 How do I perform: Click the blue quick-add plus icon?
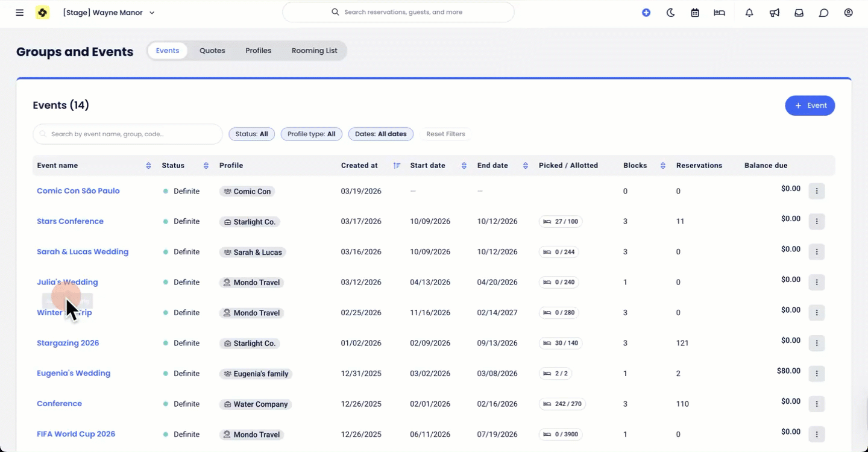coord(646,13)
